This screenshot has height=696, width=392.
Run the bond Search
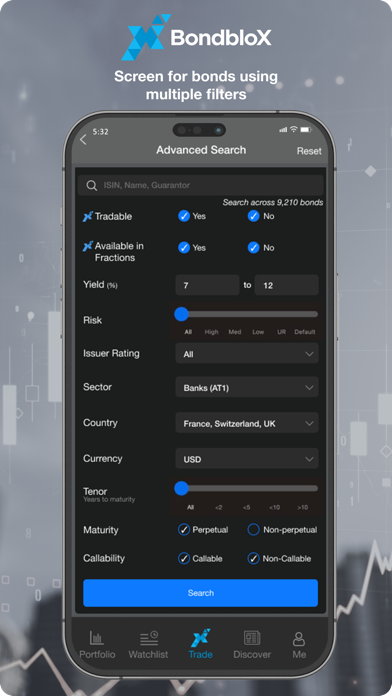click(x=201, y=593)
